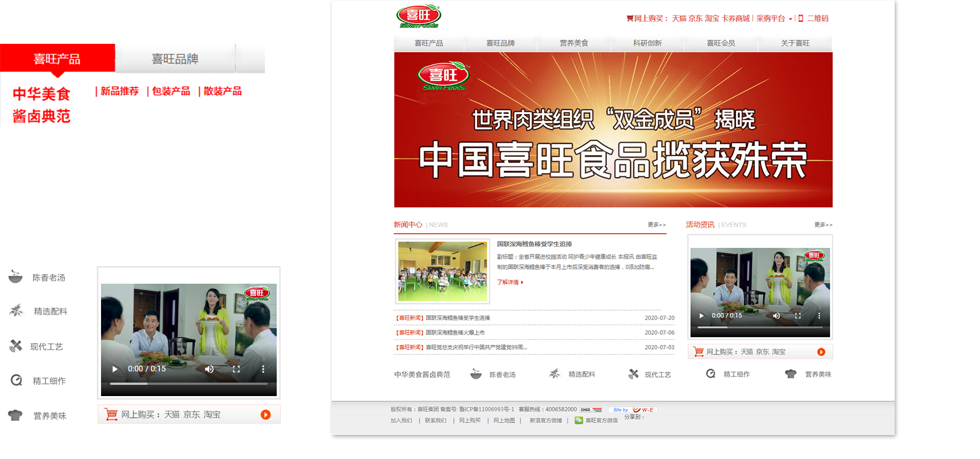This screenshot has width=980, height=459.
Task: Open more options on the large left video
Action: (x=263, y=369)
